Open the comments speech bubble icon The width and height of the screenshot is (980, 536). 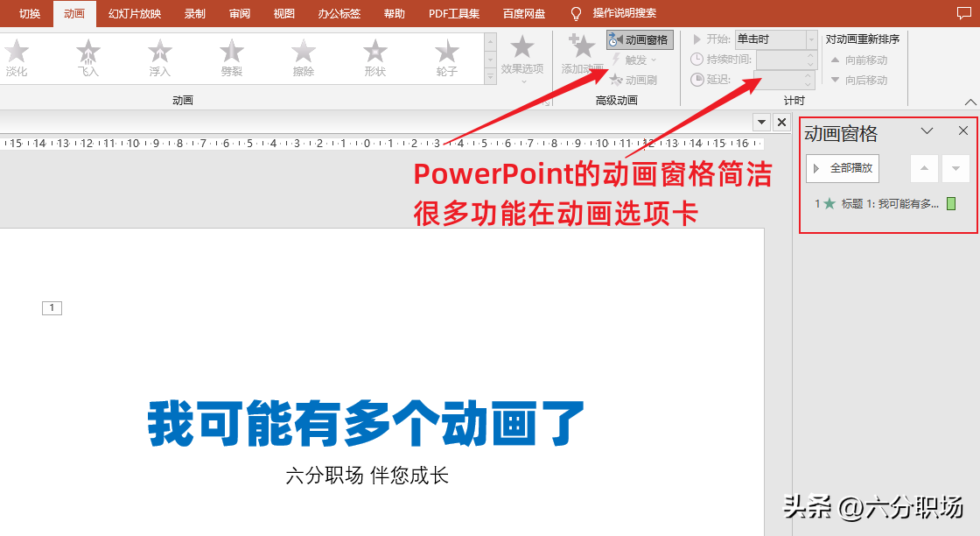tap(963, 13)
